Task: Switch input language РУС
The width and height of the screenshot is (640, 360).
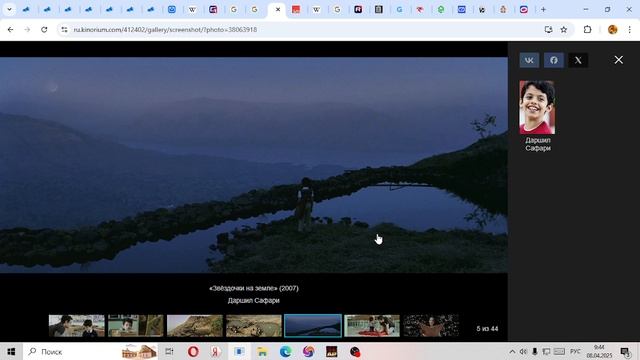Action: click(x=575, y=351)
